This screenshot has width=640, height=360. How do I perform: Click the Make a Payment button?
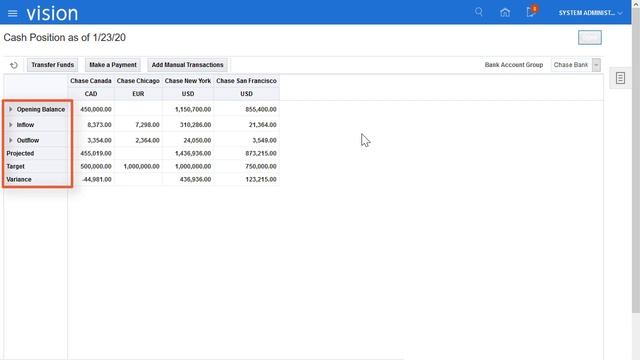point(113,65)
